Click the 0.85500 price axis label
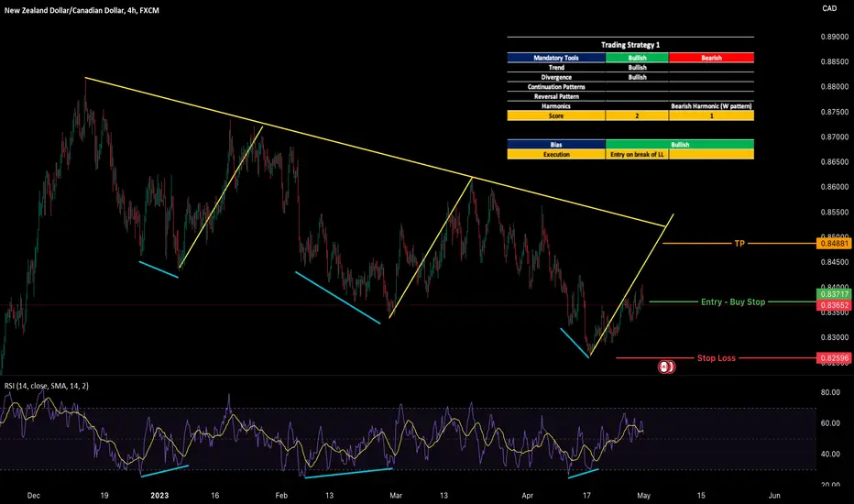Screen dimensions: 854x504 [x=835, y=212]
